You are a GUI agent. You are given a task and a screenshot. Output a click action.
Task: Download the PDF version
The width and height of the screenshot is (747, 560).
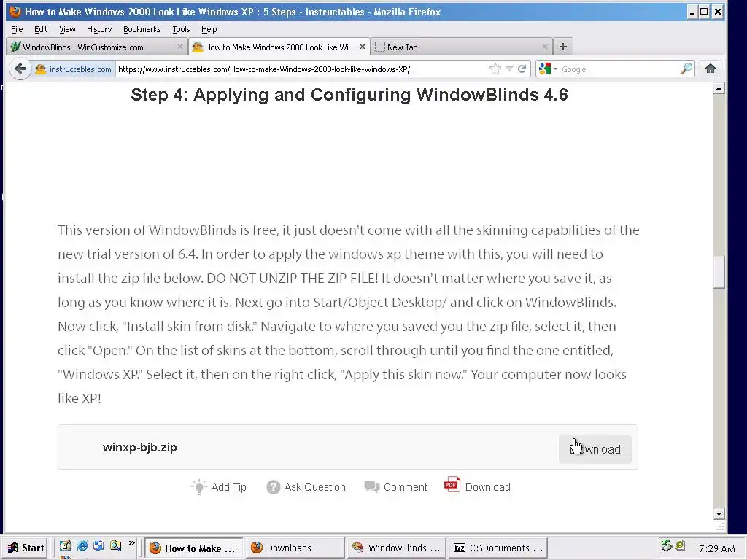(x=477, y=486)
